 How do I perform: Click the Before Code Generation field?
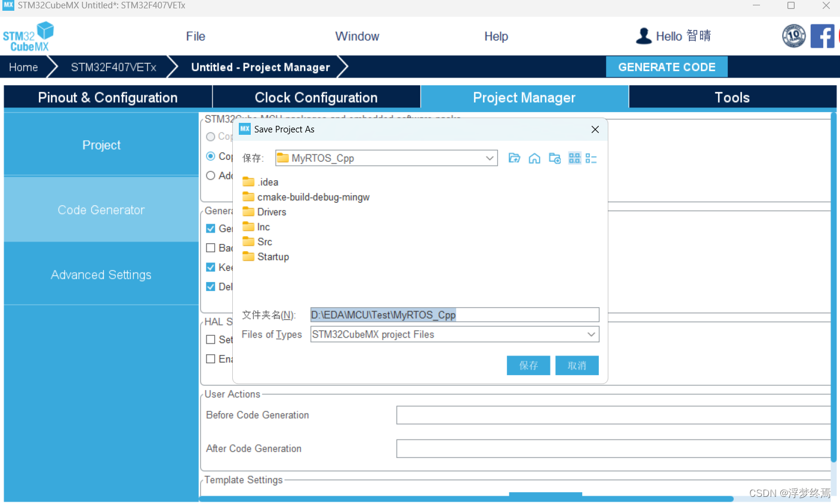click(614, 415)
